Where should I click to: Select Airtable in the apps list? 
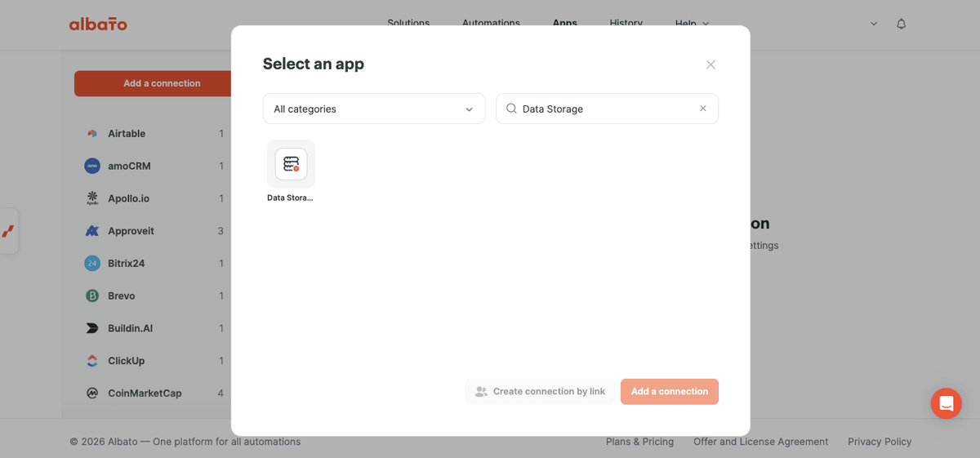(154, 133)
